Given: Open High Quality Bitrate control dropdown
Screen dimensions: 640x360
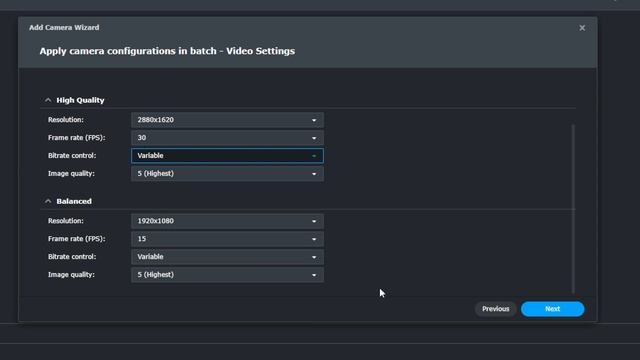Looking at the screenshot, I should pos(227,156).
